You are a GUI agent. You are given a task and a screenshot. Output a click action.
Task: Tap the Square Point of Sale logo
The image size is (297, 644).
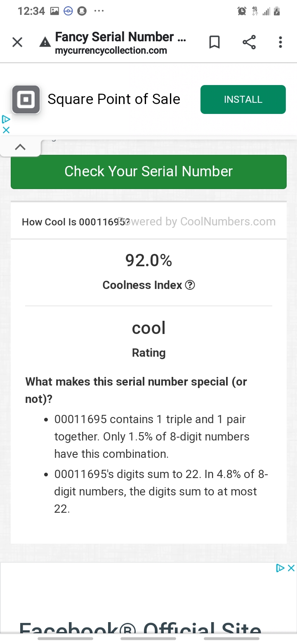[x=26, y=99]
